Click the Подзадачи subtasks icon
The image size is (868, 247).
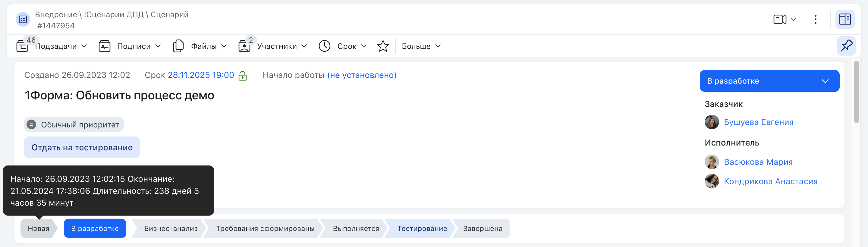[22, 46]
